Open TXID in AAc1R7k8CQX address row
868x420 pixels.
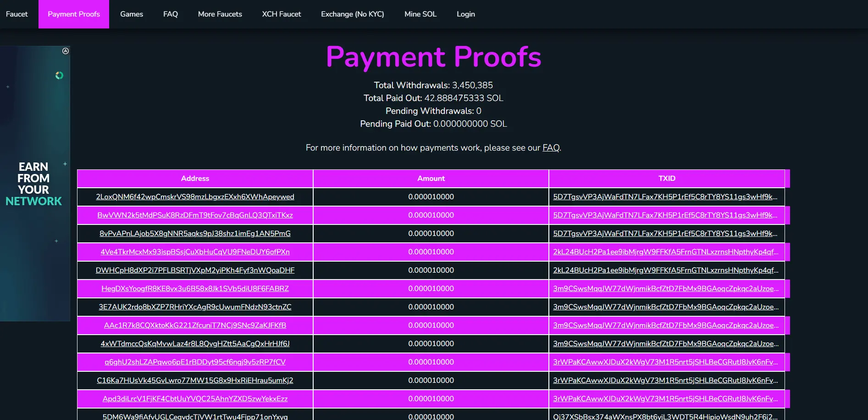[665, 325]
